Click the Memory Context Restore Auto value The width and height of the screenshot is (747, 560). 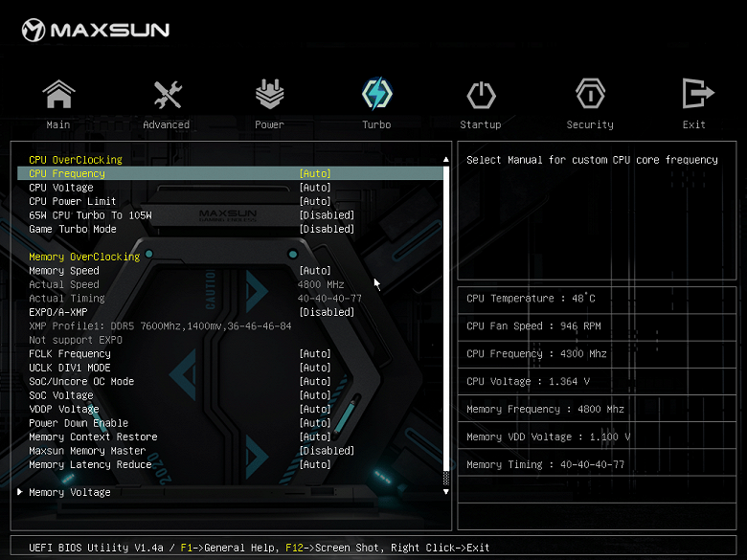[315, 437]
